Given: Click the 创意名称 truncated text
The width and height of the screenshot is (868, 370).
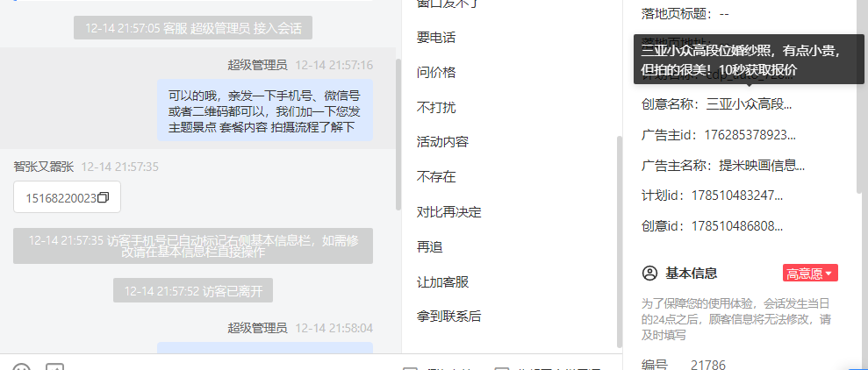Looking at the screenshot, I should tap(749, 104).
